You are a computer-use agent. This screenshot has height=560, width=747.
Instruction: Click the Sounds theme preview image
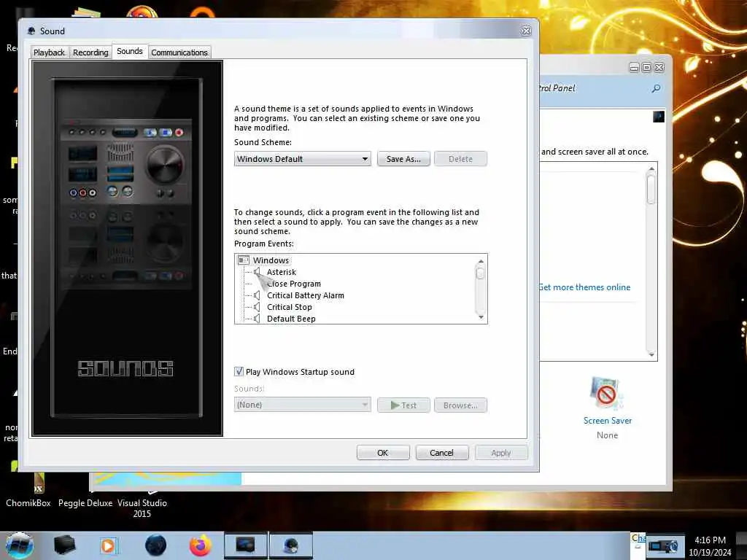click(x=127, y=248)
